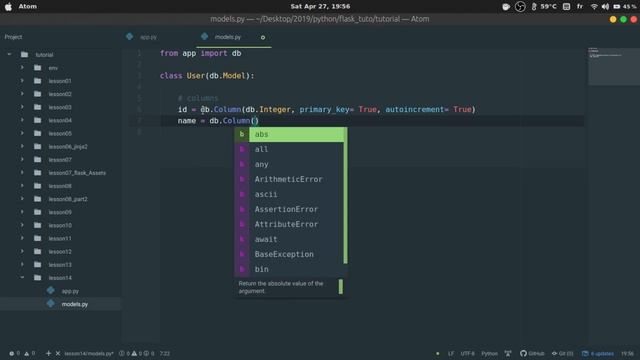Click the Python icon beside models.py in the tree
640x360 pixels.
point(51,303)
